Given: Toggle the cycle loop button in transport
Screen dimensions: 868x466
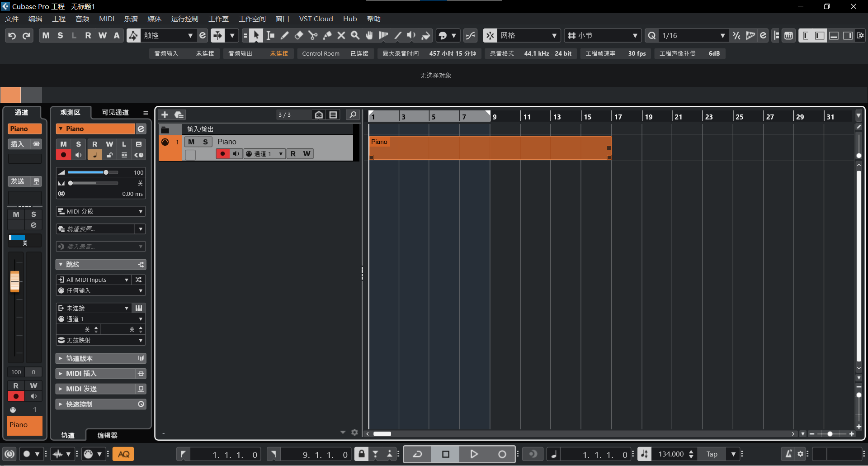Looking at the screenshot, I should [417, 454].
